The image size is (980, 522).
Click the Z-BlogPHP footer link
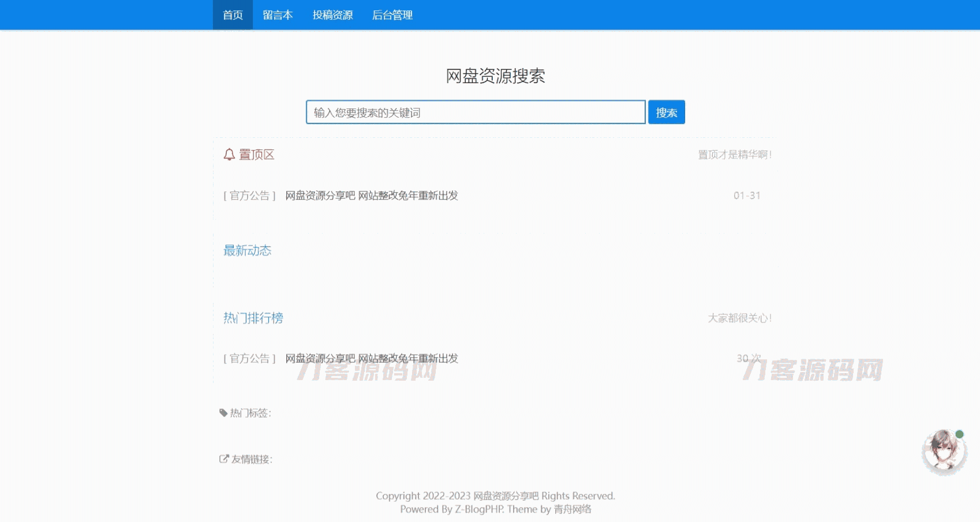tap(479, 509)
